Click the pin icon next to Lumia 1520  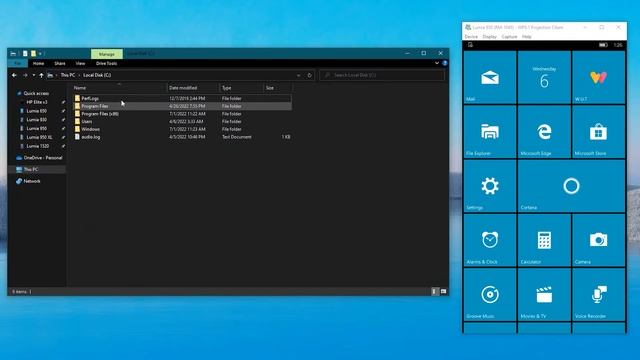tap(63, 146)
